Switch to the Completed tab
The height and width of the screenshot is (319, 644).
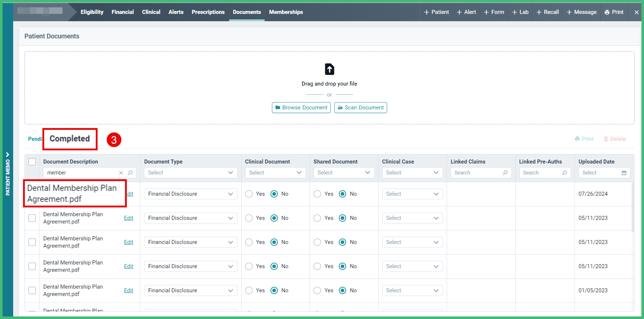click(70, 139)
